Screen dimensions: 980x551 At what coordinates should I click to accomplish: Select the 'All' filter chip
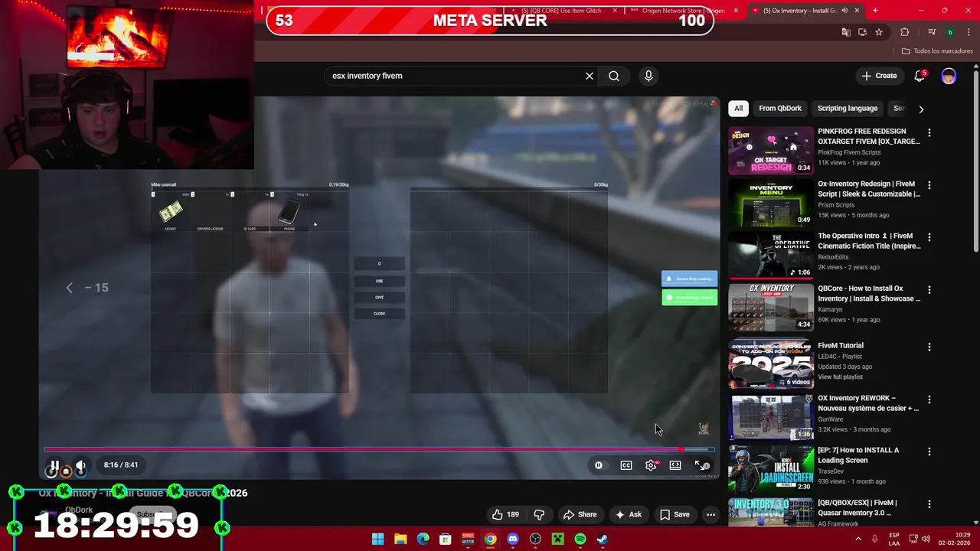click(x=738, y=109)
